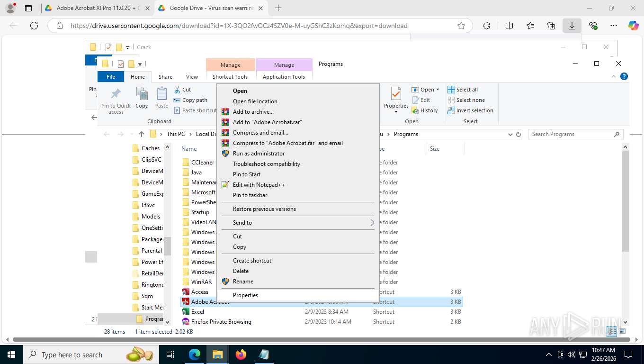Screen dimensions: 644x364
Task: Select Firefox Private Browsing shortcut
Action: [x=217, y=322]
